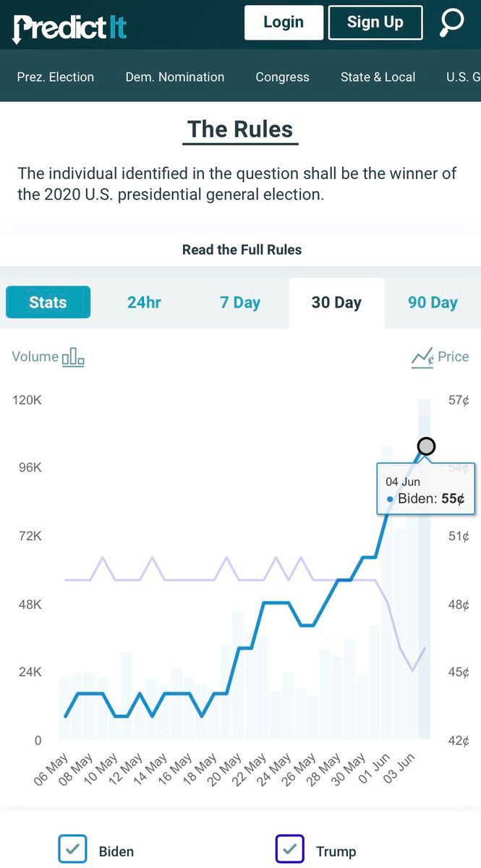Switch to the 90 Day tab
The width and height of the screenshot is (481, 868).
tap(433, 302)
